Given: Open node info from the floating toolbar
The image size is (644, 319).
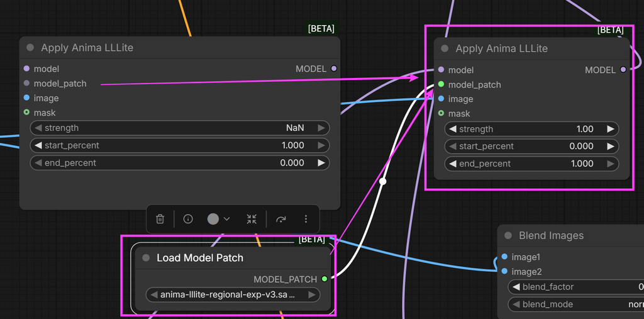Looking at the screenshot, I should (188, 219).
